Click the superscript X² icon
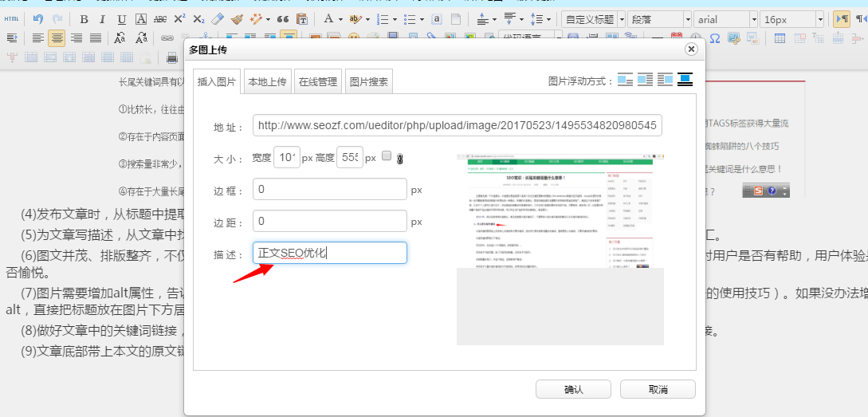 tap(180, 19)
